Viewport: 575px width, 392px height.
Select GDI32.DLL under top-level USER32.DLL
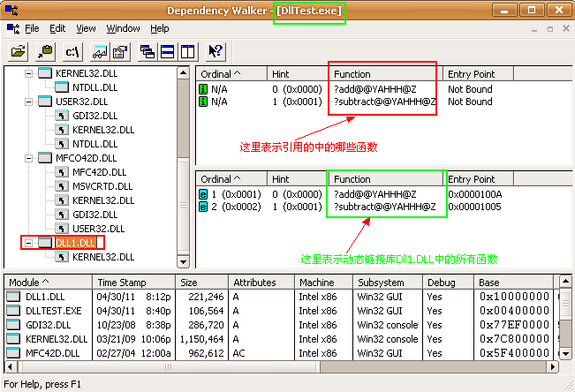95,116
